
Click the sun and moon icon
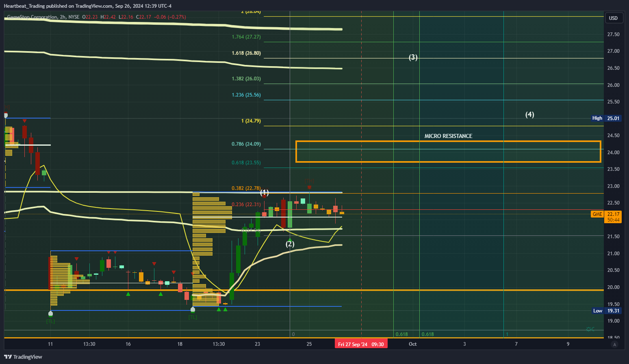[x=590, y=329]
